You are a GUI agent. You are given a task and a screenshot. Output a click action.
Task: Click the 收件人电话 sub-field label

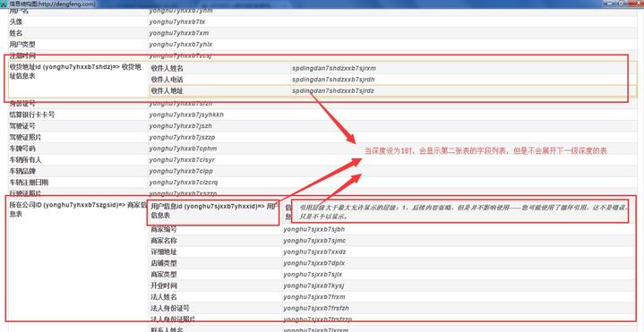(167, 80)
